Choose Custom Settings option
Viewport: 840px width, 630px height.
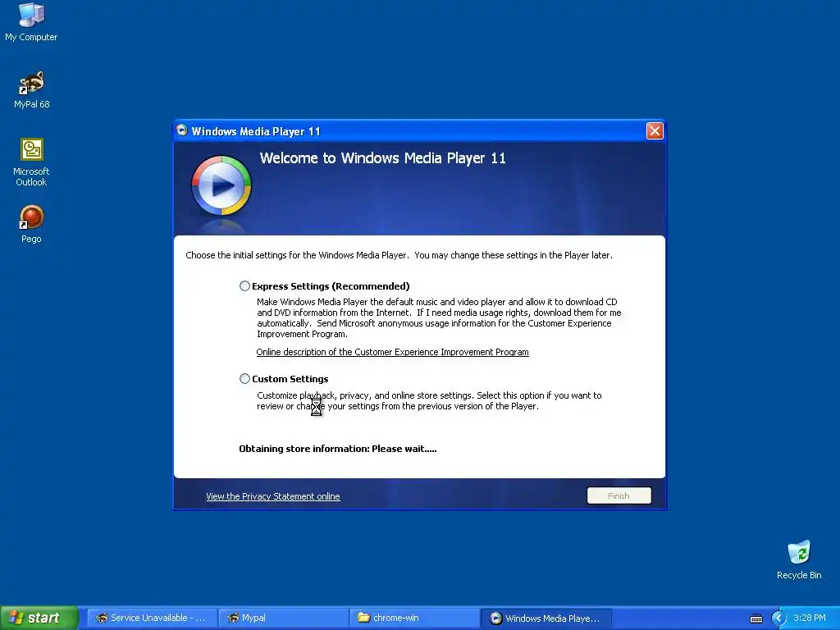[244, 379]
